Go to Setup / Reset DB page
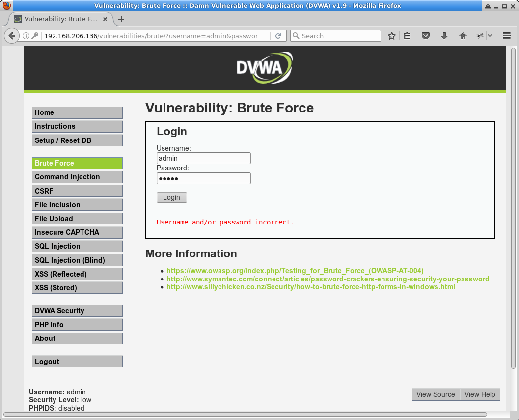Screen dimensions: 519x420 (77, 140)
